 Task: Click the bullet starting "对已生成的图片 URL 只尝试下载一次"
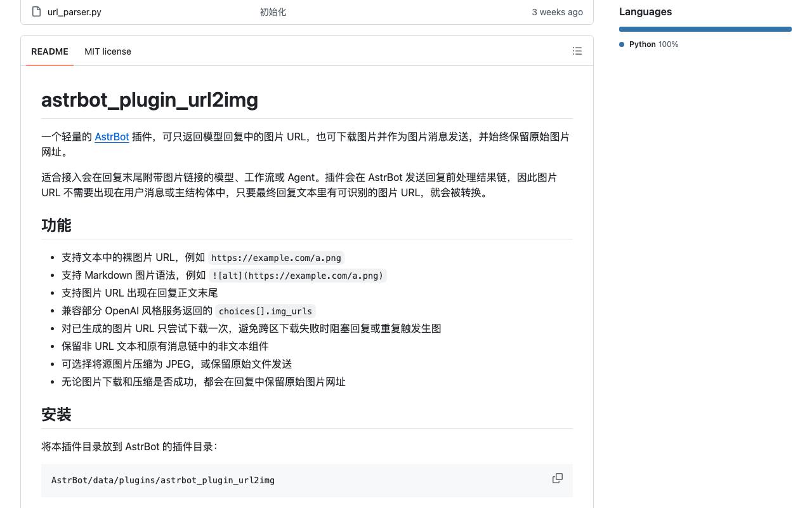251,328
